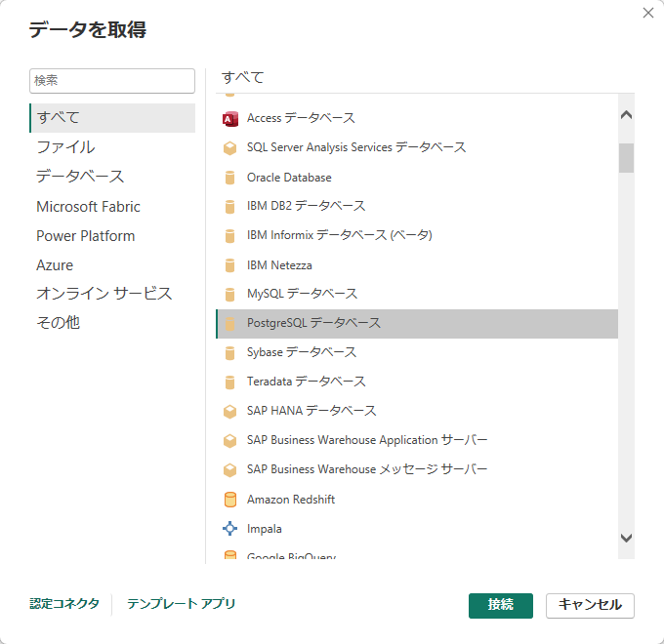The width and height of the screenshot is (664, 644).
Task: Open the 認定コネクタ link
Action: click(x=64, y=604)
